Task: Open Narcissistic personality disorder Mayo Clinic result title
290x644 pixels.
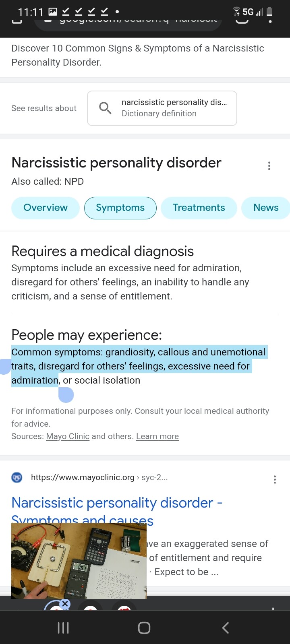Action: pos(117,503)
